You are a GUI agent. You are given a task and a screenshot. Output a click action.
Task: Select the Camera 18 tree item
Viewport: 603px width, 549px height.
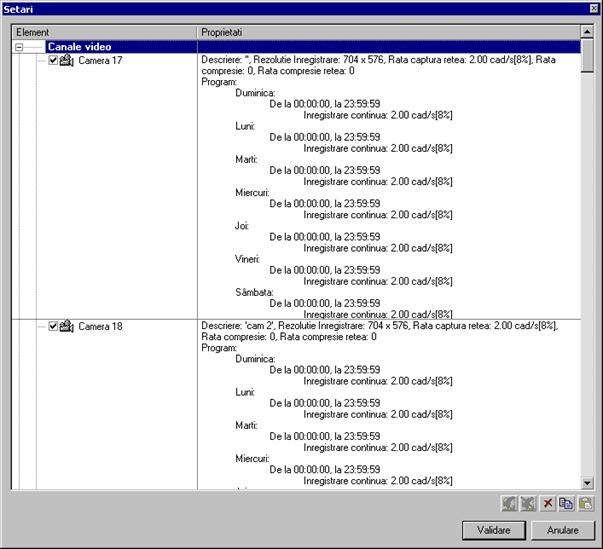(x=100, y=326)
